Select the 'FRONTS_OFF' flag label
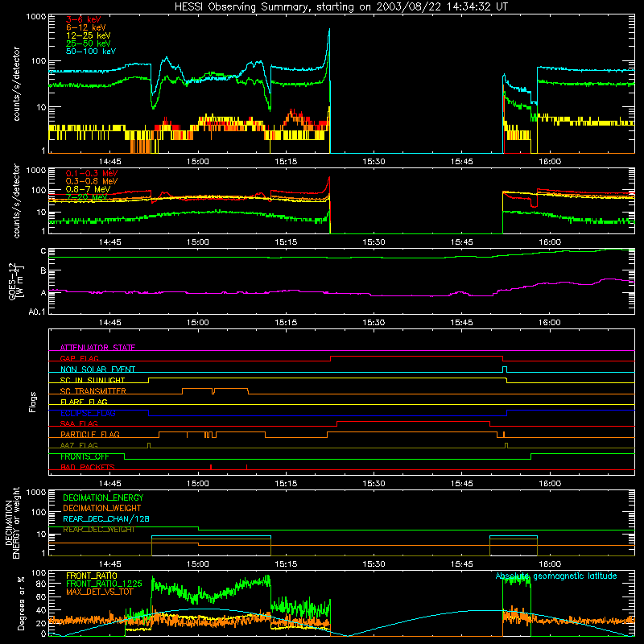The image size is (644, 644). click(x=85, y=456)
